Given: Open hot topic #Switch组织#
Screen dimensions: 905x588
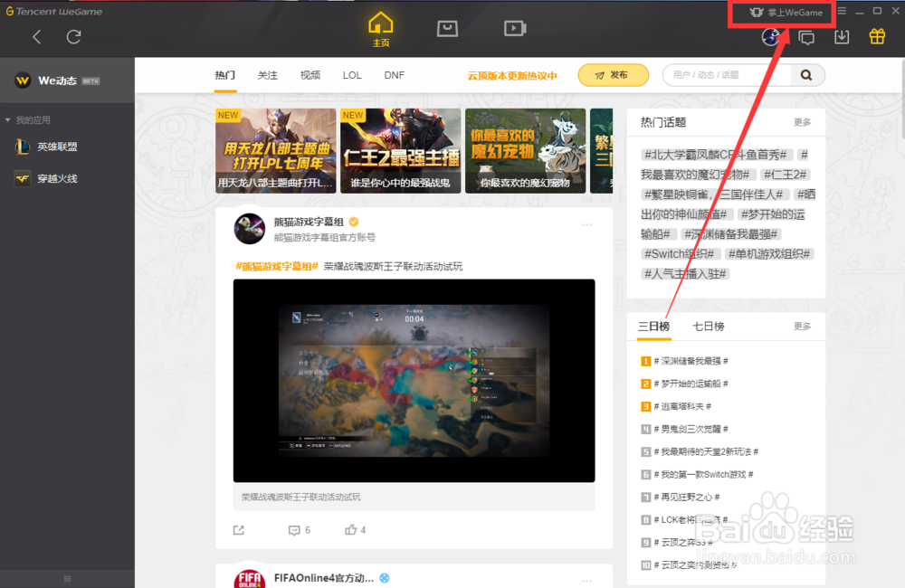Looking at the screenshot, I should 679,254.
